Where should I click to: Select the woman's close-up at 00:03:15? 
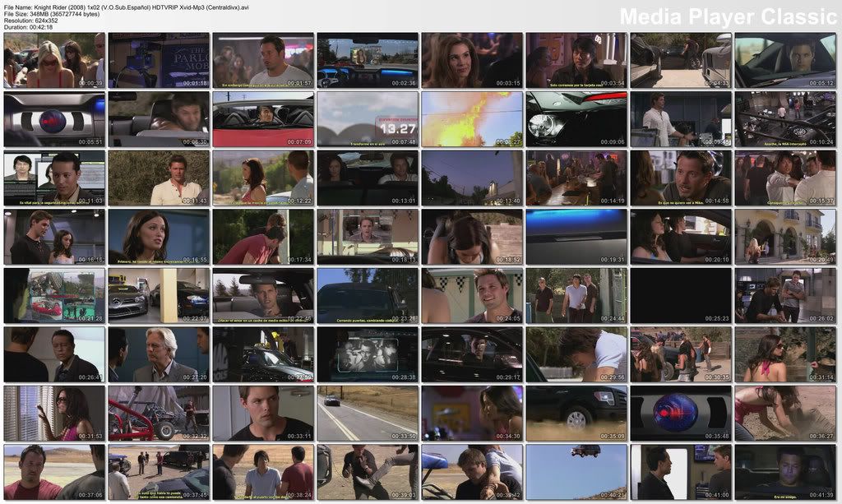pos(472,61)
